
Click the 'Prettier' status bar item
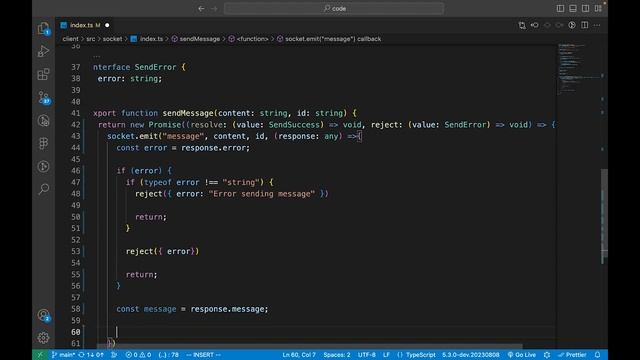click(x=572, y=355)
